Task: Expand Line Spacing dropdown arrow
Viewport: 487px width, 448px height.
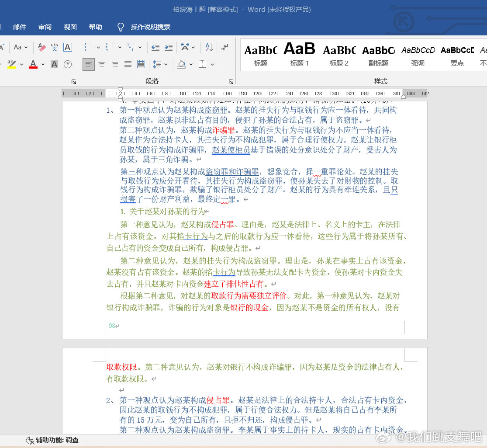Action: 166,64
